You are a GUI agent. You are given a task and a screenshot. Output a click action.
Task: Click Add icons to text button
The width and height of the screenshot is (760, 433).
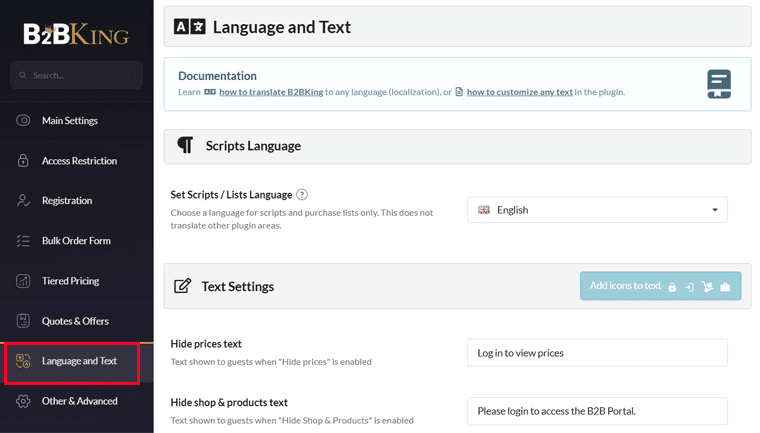pyautogui.click(x=660, y=286)
